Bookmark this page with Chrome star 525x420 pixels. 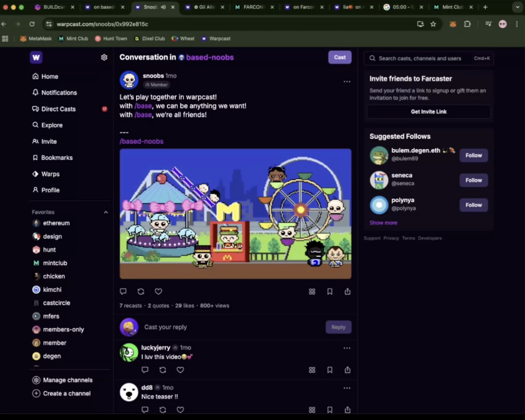point(433,24)
